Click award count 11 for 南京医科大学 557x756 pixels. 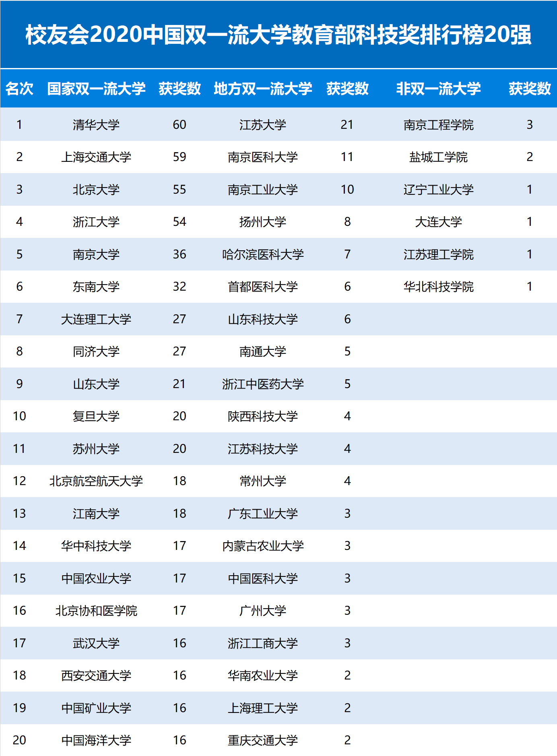pos(347,157)
